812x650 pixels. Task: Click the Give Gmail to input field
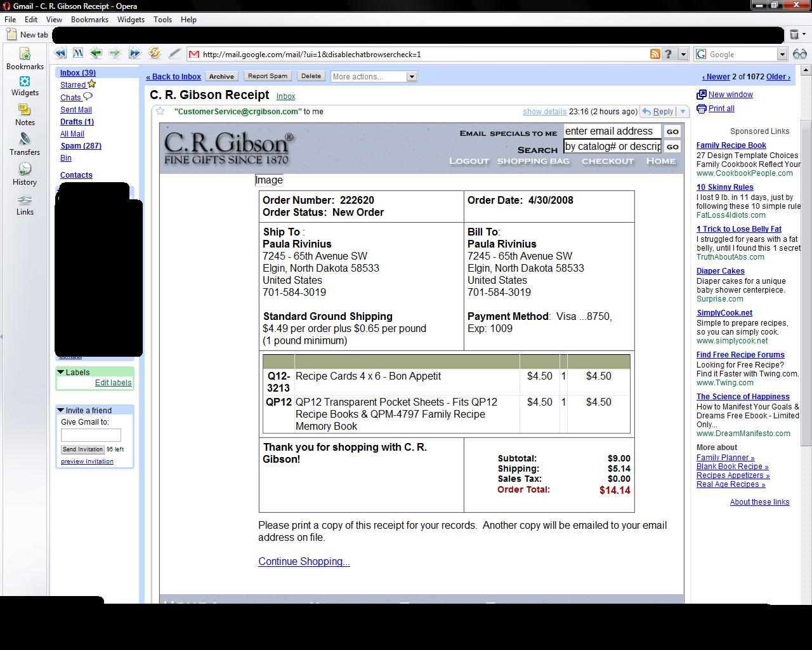click(91, 435)
